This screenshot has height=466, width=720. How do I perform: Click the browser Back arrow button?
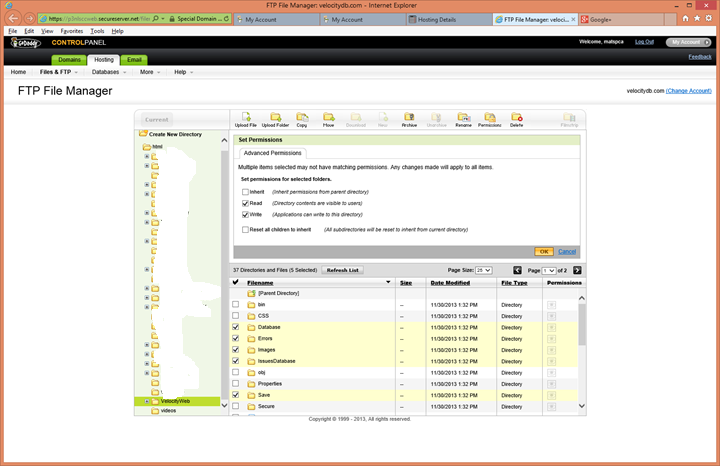point(13,18)
